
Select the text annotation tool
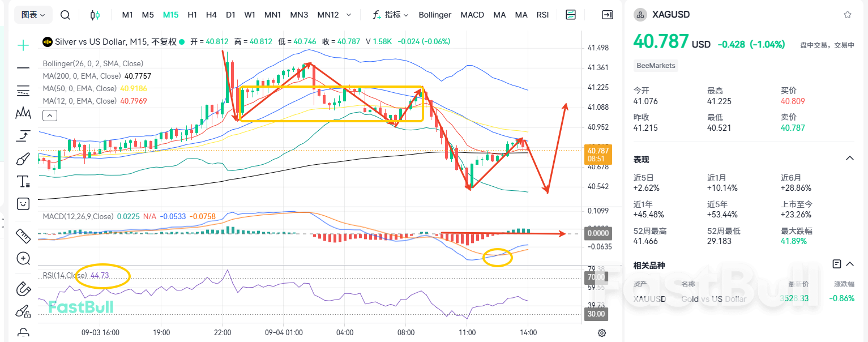pyautogui.click(x=23, y=181)
